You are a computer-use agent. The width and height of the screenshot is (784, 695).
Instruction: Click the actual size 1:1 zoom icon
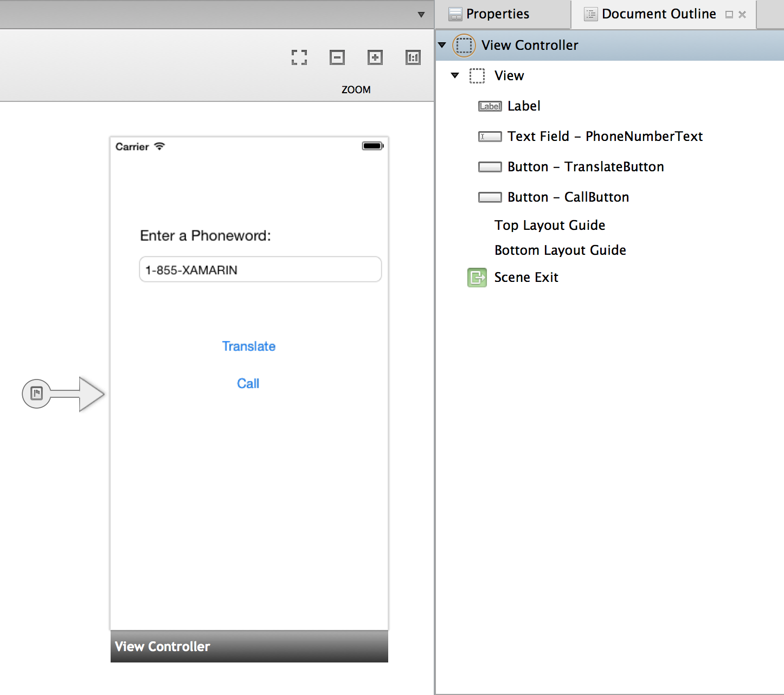(413, 57)
